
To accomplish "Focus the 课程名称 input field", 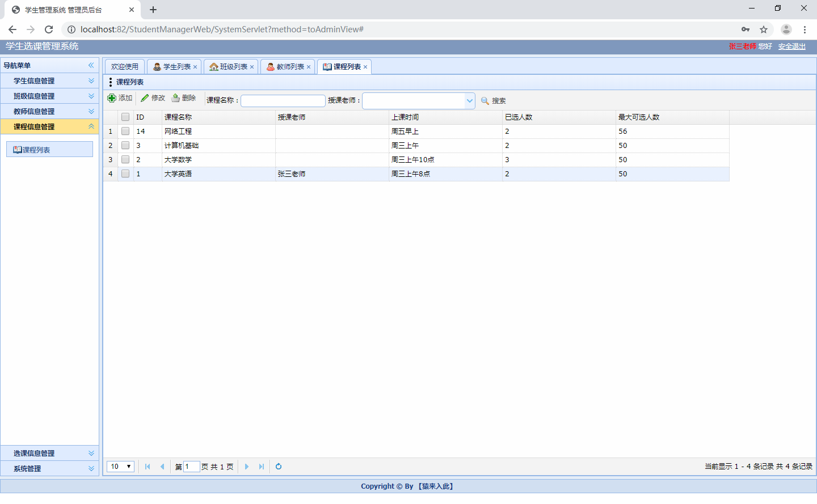I will coord(283,101).
